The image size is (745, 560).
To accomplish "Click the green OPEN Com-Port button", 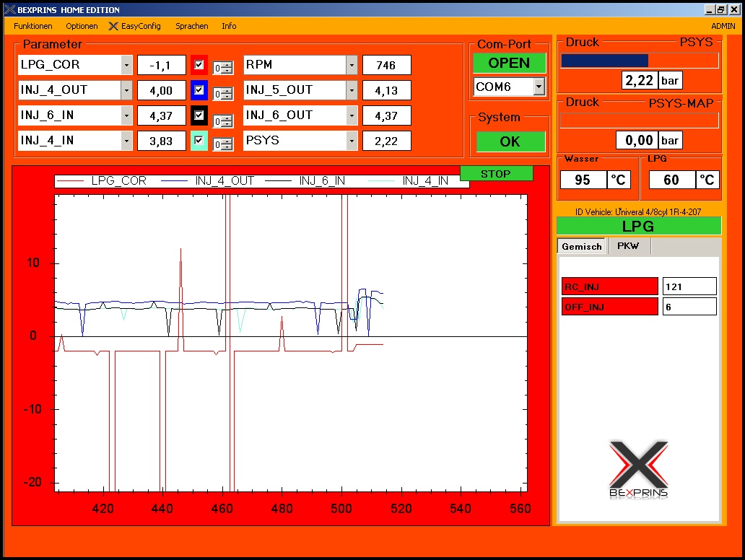I will (x=509, y=63).
